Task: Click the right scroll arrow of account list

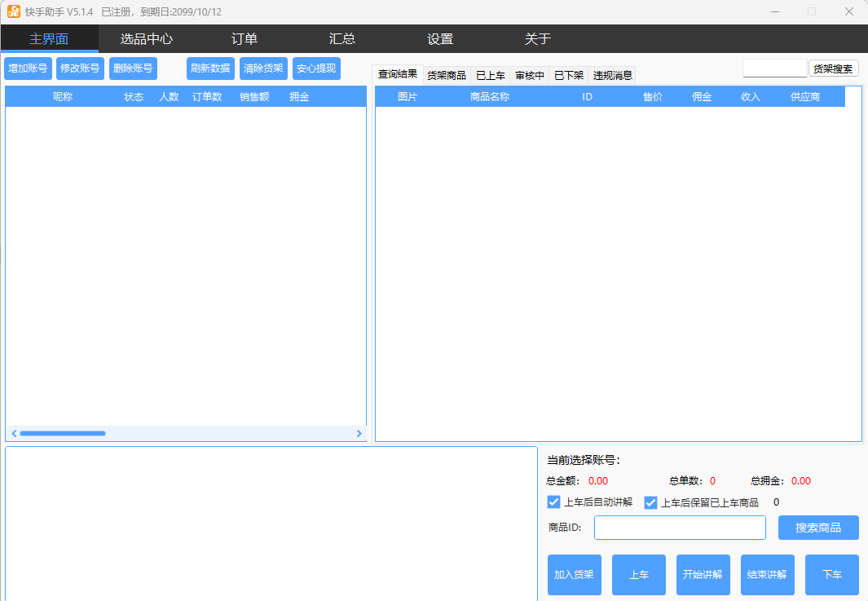Action: coord(359,434)
